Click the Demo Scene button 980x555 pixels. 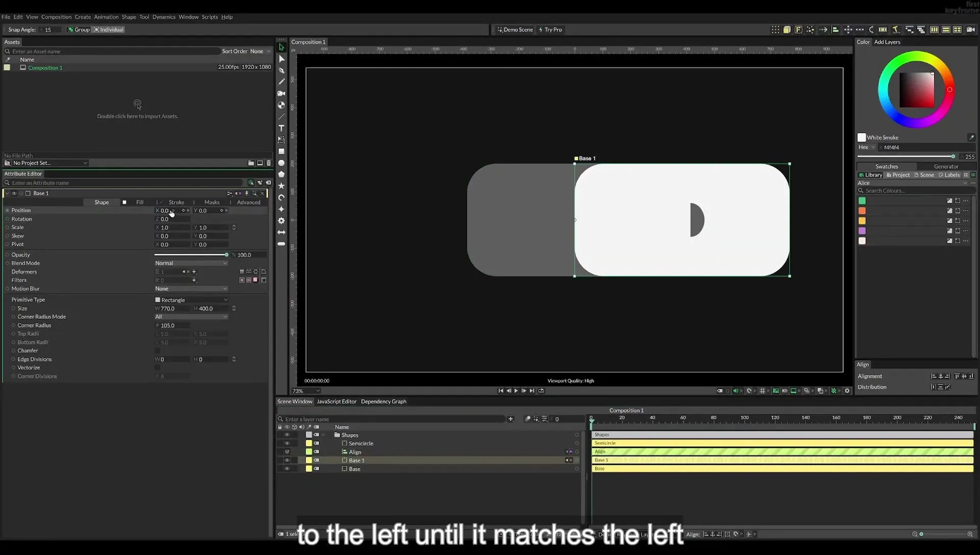tap(515, 30)
